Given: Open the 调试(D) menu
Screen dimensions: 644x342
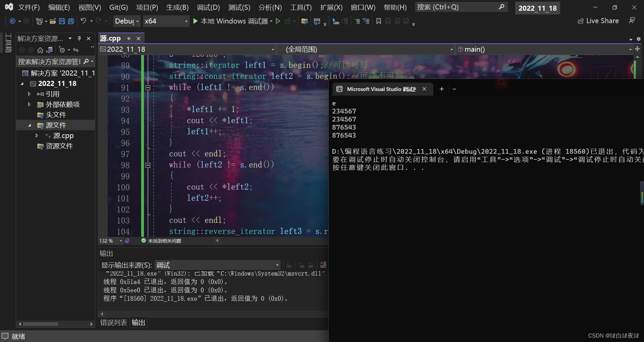Looking at the screenshot, I should click(x=208, y=7).
